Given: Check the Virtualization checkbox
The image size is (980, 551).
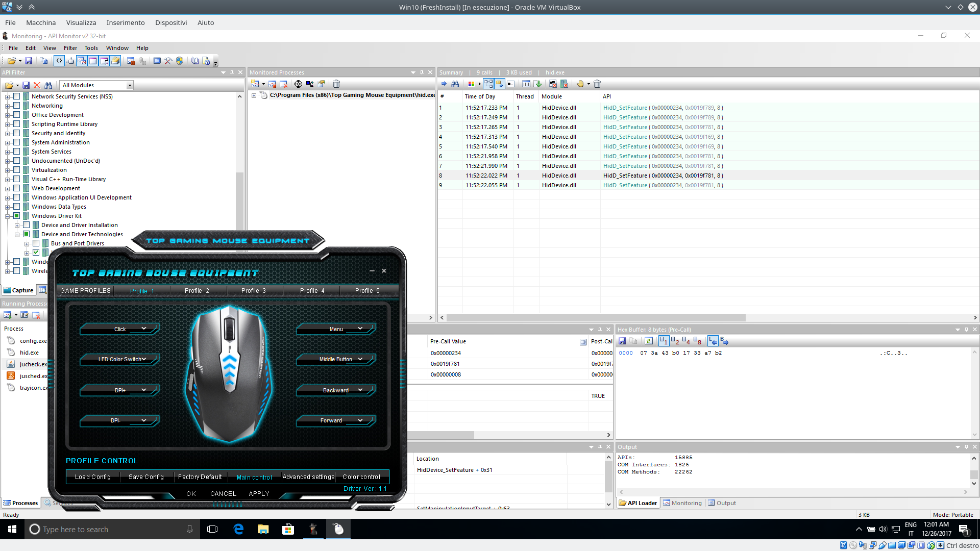Looking at the screenshot, I should point(17,170).
